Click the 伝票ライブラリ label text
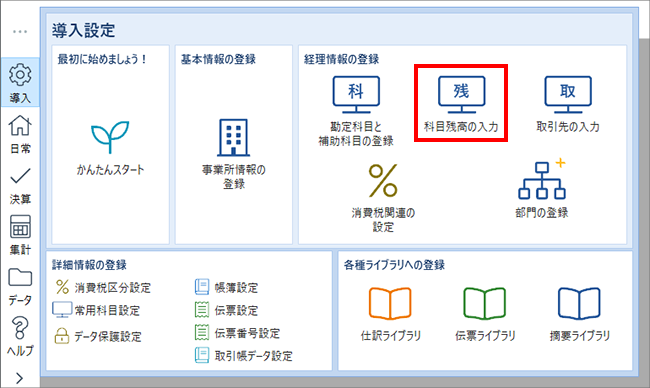This screenshot has height=388, width=650. 485,335
